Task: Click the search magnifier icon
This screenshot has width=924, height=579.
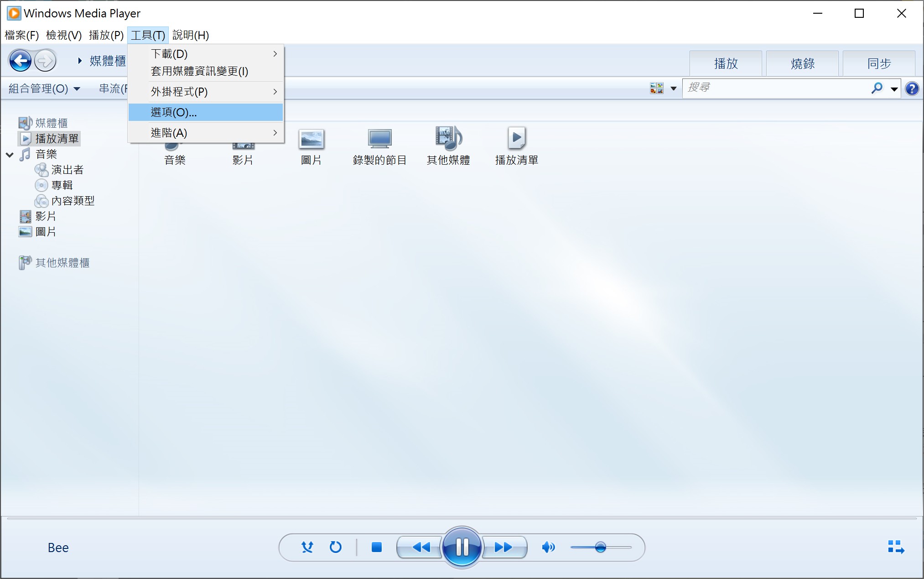Action: [x=877, y=88]
